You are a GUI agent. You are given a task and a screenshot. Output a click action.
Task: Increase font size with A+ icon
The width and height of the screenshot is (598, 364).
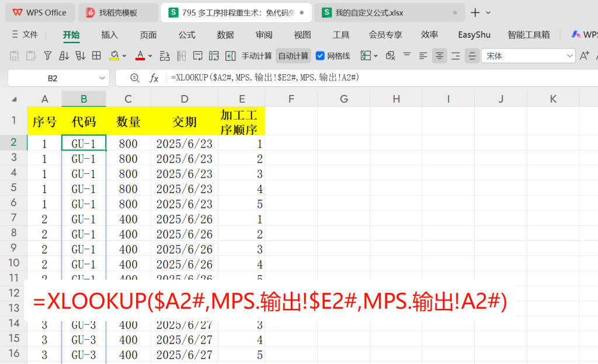click(x=584, y=56)
